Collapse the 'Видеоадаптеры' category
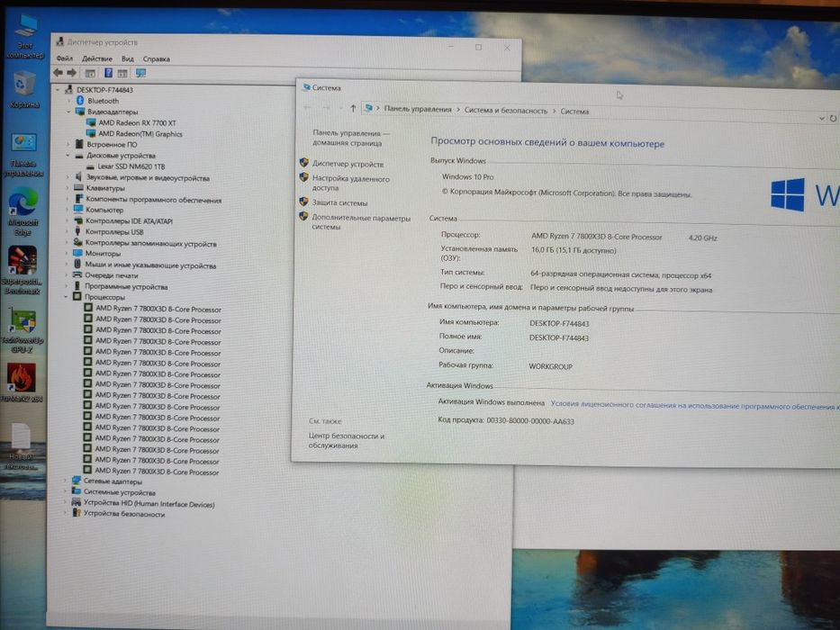 (x=68, y=112)
